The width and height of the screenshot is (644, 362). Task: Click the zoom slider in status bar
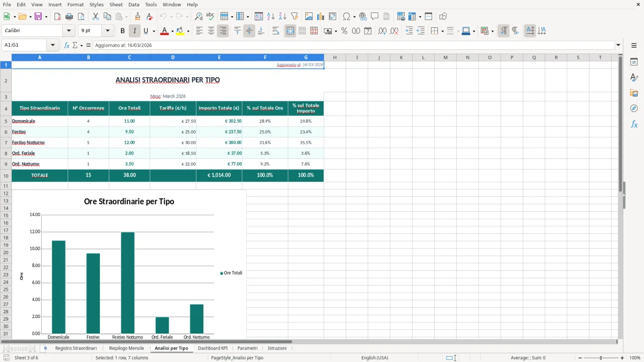click(600, 358)
